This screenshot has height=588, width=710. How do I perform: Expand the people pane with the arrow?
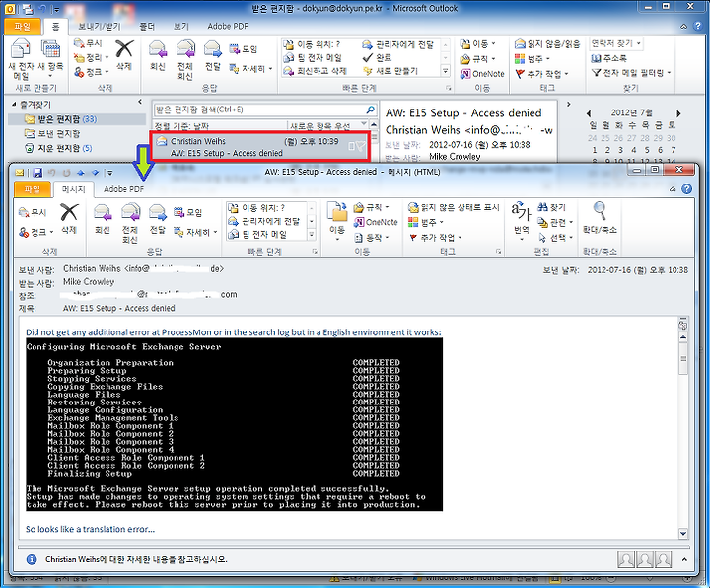pyautogui.click(x=684, y=560)
